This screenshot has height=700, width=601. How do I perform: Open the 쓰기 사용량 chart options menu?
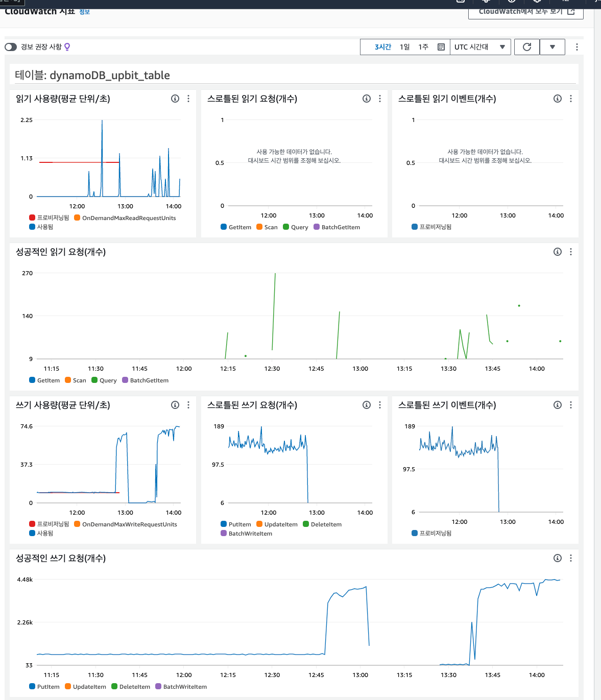tap(188, 405)
